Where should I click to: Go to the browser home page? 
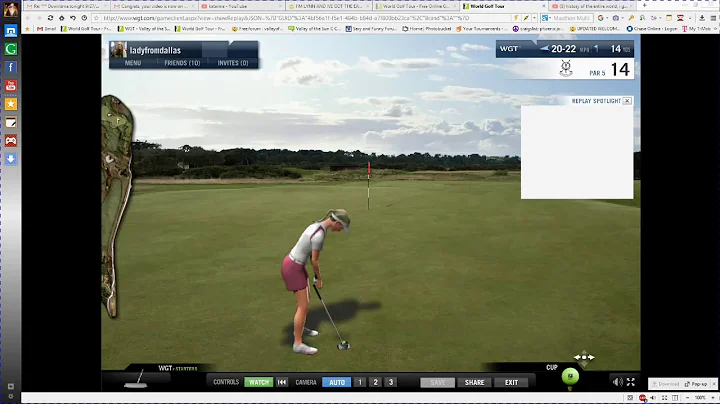pyautogui.click(x=62, y=18)
